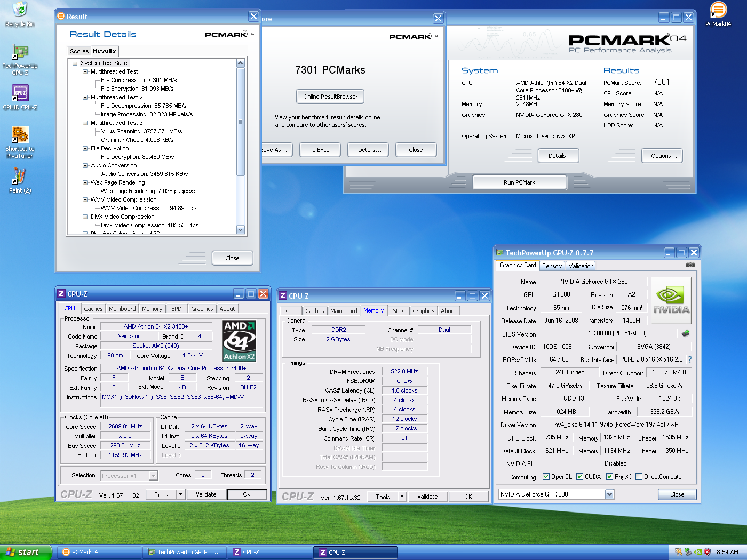Image resolution: width=747 pixels, height=560 pixels.
Task: Click the GPU-Z BIOS save chip icon
Action: tap(686, 333)
